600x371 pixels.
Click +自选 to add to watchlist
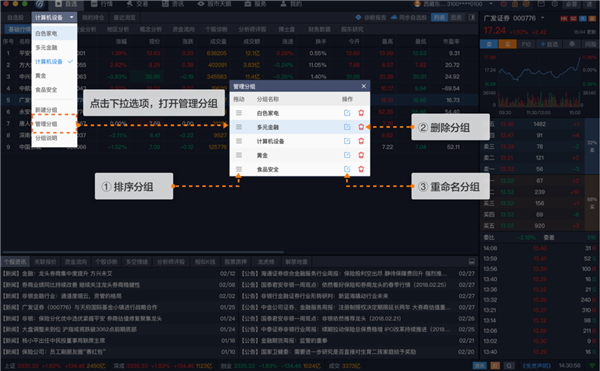(549, 44)
